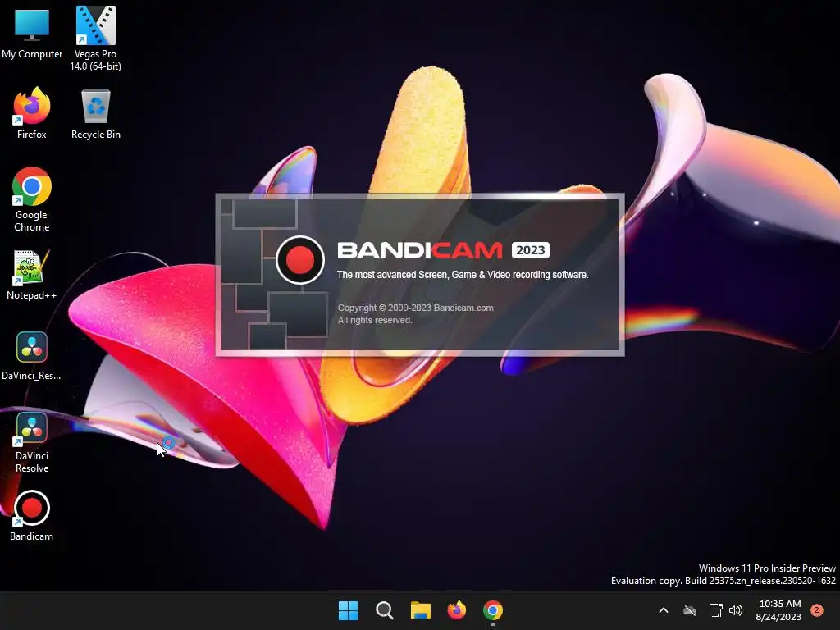Select the Recycle Bin icon

pos(96,113)
